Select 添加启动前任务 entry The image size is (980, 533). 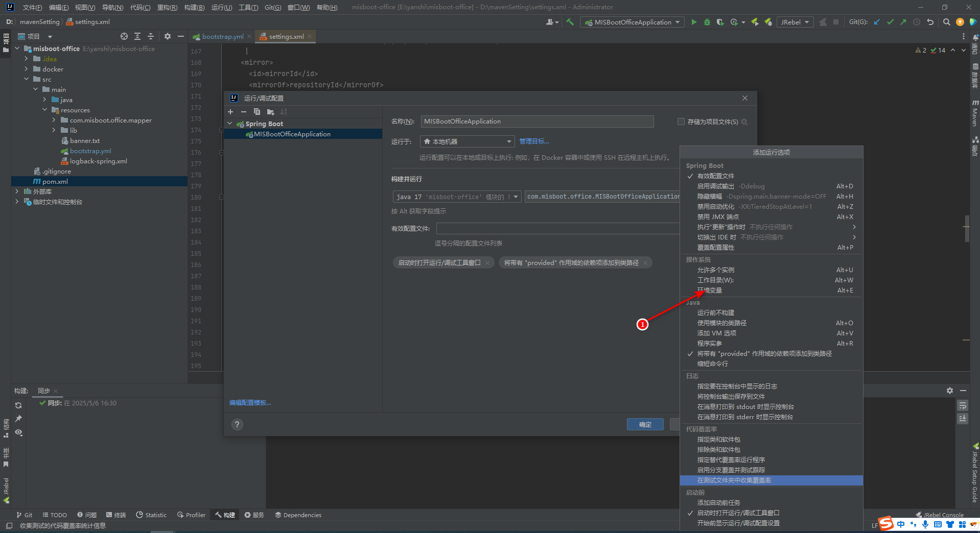[772, 503]
